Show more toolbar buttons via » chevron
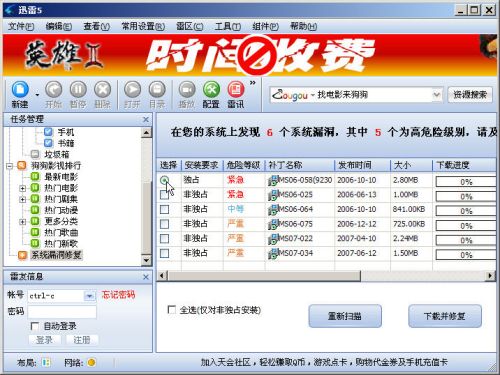The width and height of the screenshot is (500, 375). tap(253, 82)
